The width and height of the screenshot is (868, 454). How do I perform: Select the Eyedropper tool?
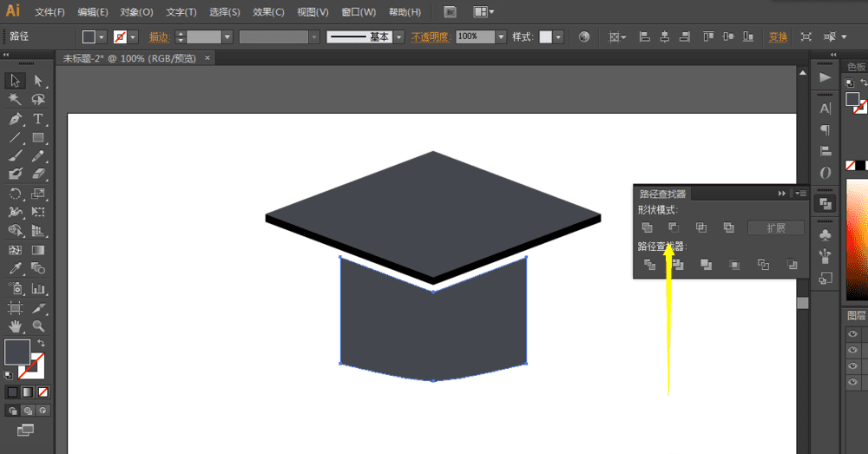click(x=15, y=269)
